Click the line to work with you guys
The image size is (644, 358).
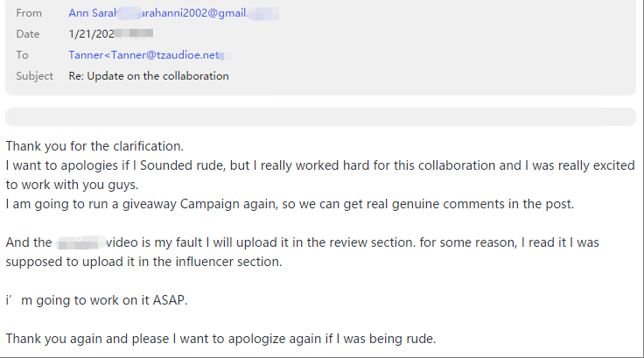click(72, 185)
